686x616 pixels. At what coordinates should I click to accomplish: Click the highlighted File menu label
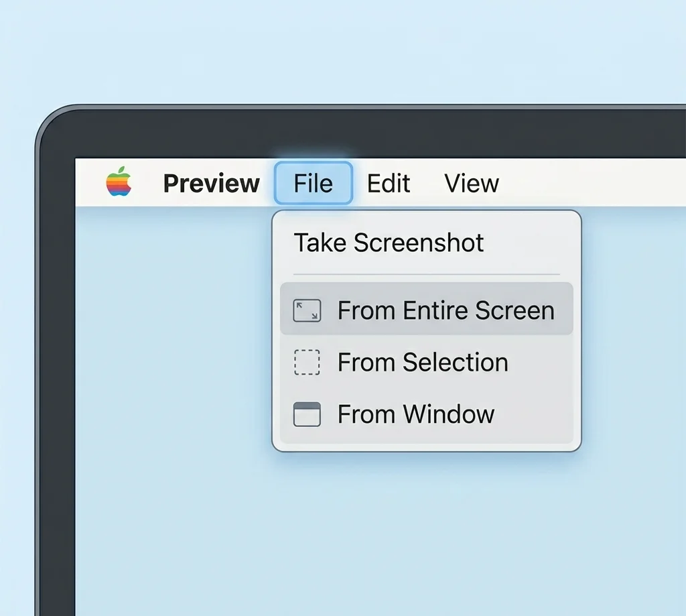(313, 183)
